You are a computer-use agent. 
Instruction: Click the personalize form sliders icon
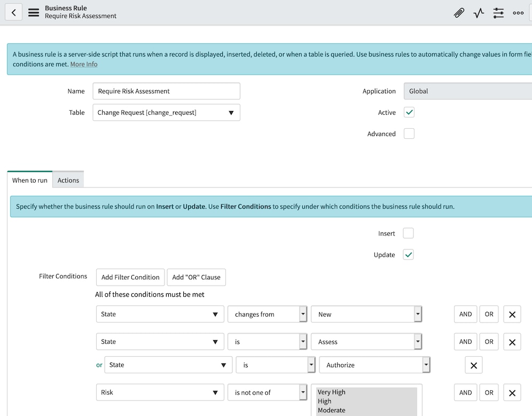click(498, 13)
